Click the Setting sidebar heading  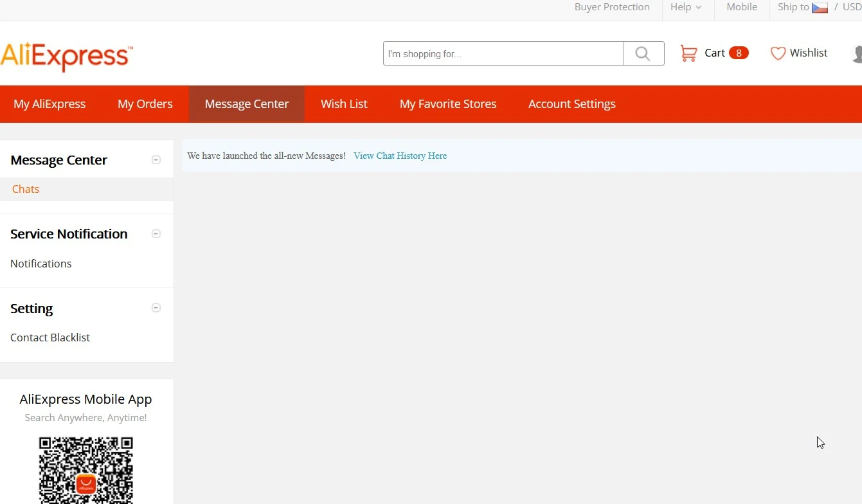[x=31, y=309]
